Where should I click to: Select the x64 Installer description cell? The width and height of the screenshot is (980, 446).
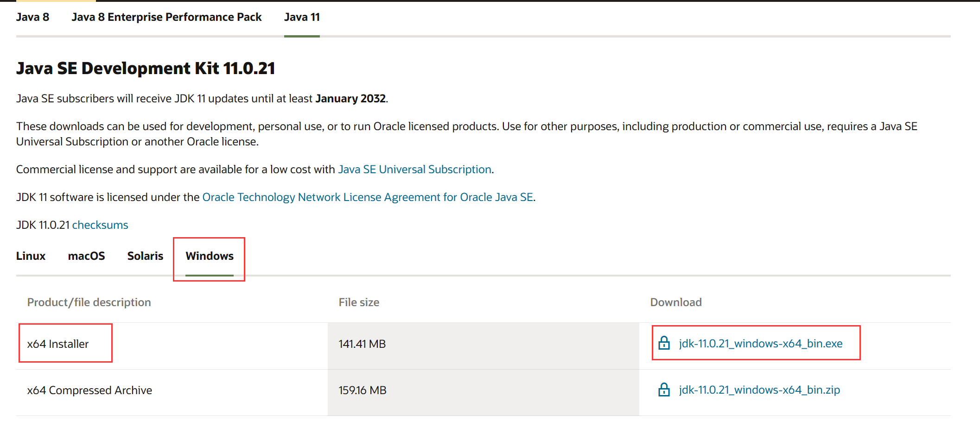(172, 346)
